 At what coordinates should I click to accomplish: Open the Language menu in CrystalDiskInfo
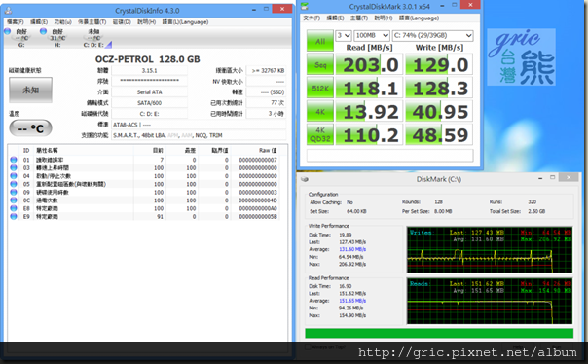(185, 22)
